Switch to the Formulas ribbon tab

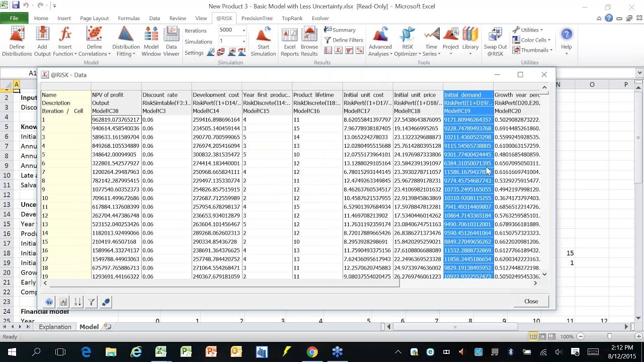(x=129, y=18)
